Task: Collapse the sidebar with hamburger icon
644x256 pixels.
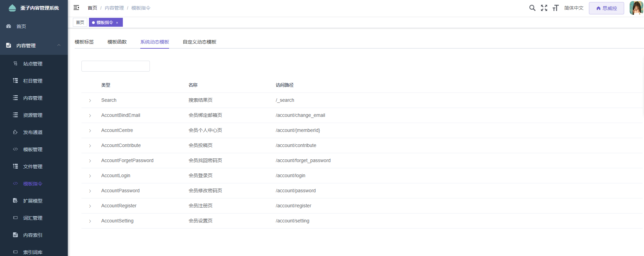Action: [x=76, y=8]
